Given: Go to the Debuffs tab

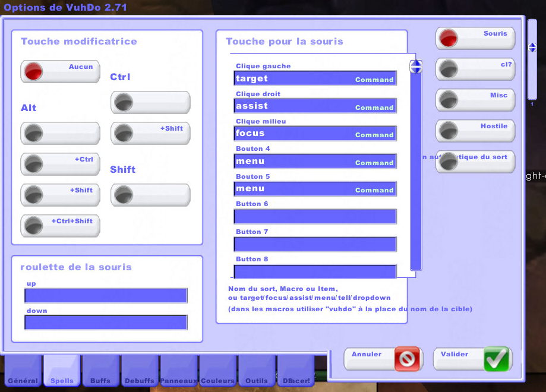Looking at the screenshot, I should [x=140, y=371].
